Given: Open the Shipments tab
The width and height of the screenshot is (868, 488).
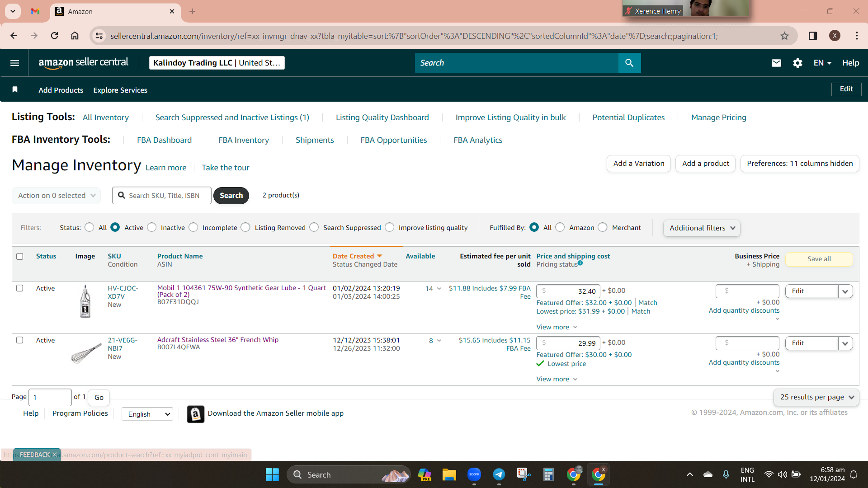Looking at the screenshot, I should tap(315, 140).
